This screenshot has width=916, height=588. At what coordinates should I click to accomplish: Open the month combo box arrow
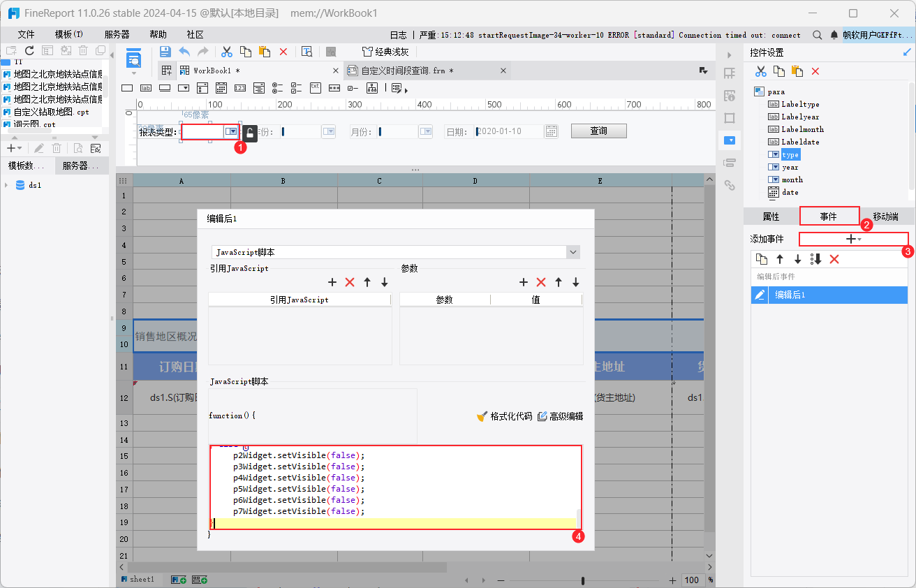coord(425,131)
